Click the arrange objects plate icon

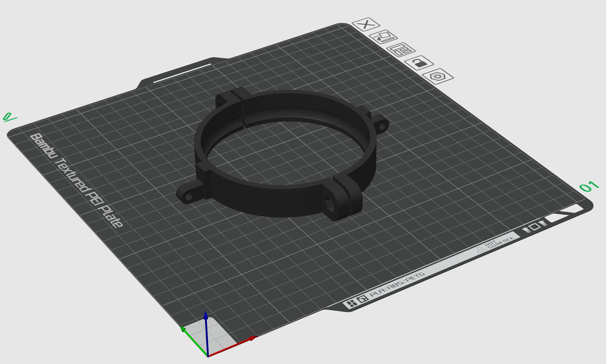[x=401, y=50]
